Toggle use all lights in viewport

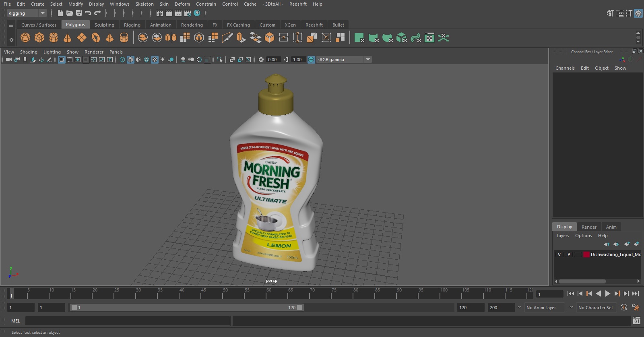point(163,60)
